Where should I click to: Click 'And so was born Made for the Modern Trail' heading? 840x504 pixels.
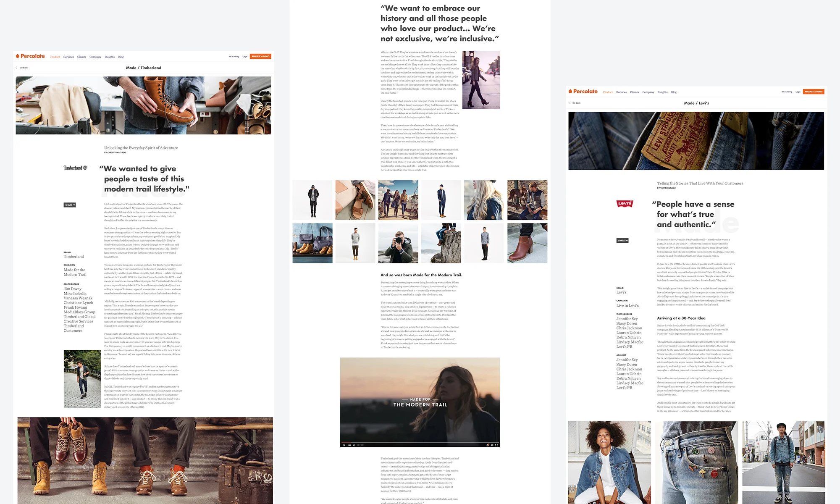421,275
